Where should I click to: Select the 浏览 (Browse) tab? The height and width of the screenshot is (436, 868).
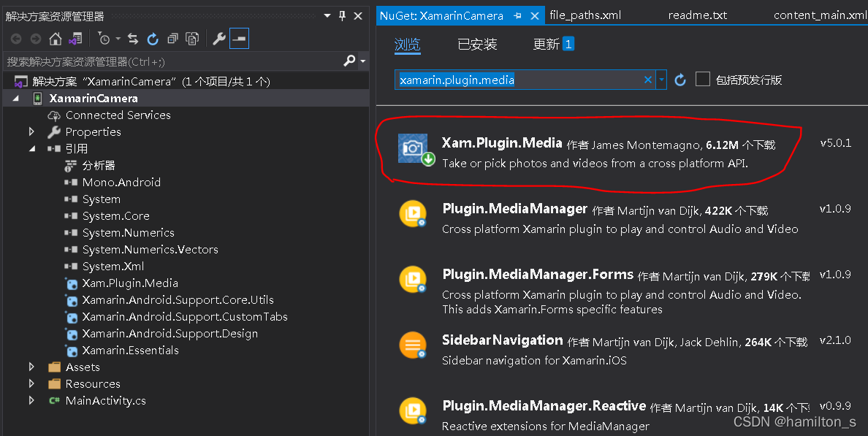408,45
